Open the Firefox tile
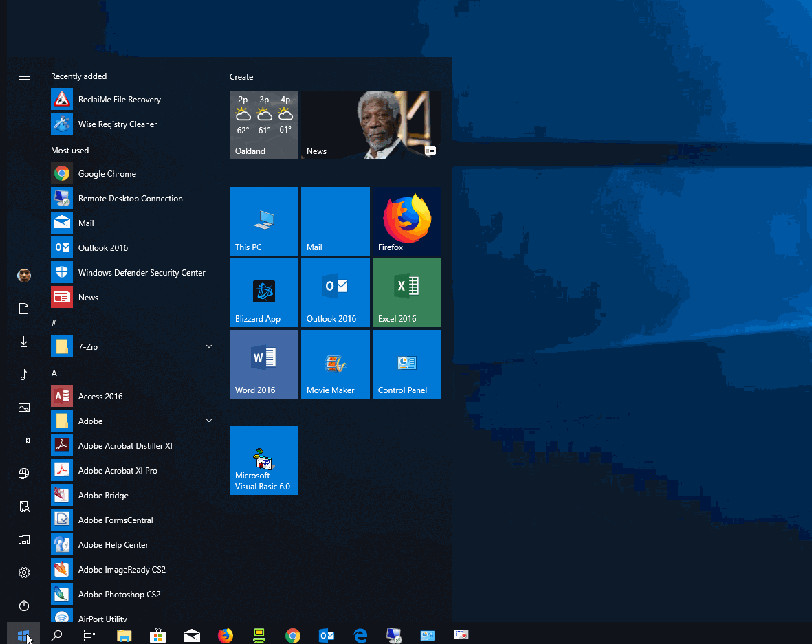812x644 pixels. [406, 221]
